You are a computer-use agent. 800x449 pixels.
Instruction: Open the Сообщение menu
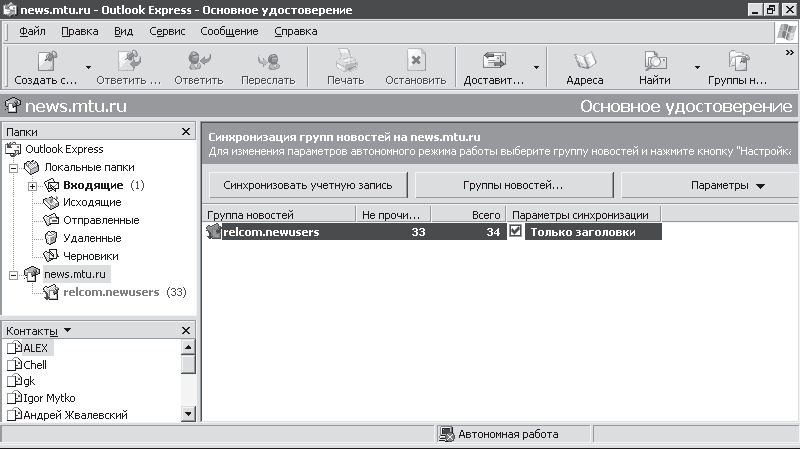(229, 32)
